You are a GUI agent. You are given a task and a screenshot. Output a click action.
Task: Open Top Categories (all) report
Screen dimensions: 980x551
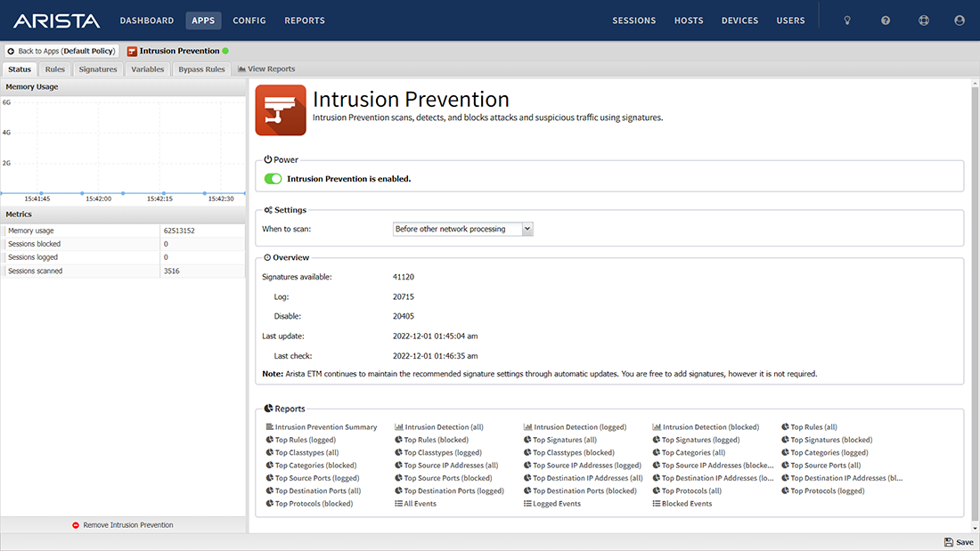click(x=689, y=453)
